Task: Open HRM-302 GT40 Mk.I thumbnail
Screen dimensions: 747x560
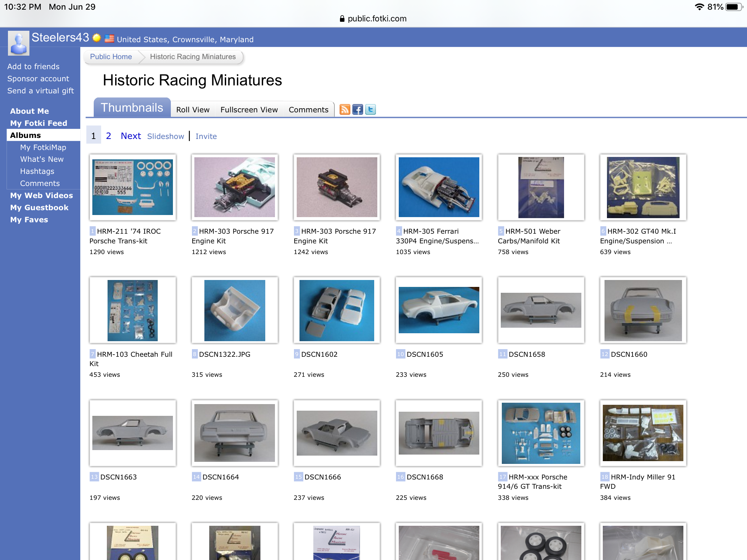Action: pyautogui.click(x=643, y=187)
